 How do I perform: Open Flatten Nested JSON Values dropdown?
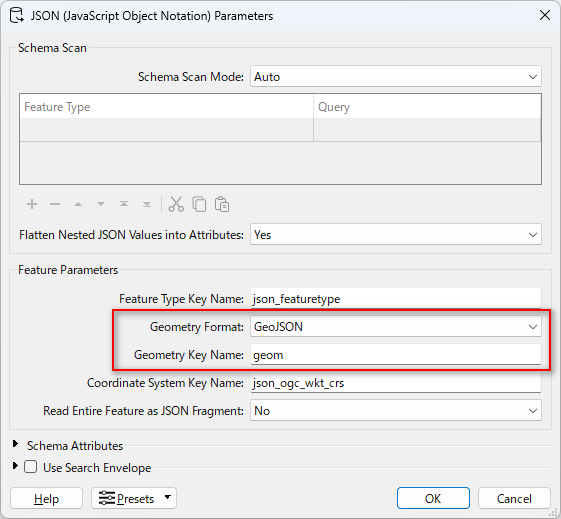tap(396, 235)
